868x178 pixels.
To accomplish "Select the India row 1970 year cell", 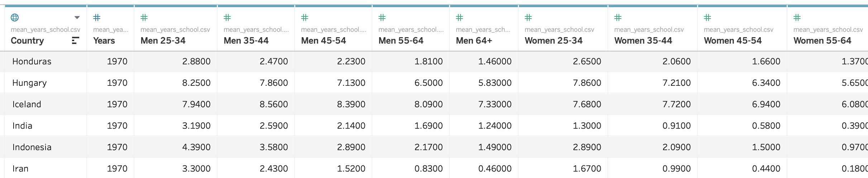I will pos(117,126).
